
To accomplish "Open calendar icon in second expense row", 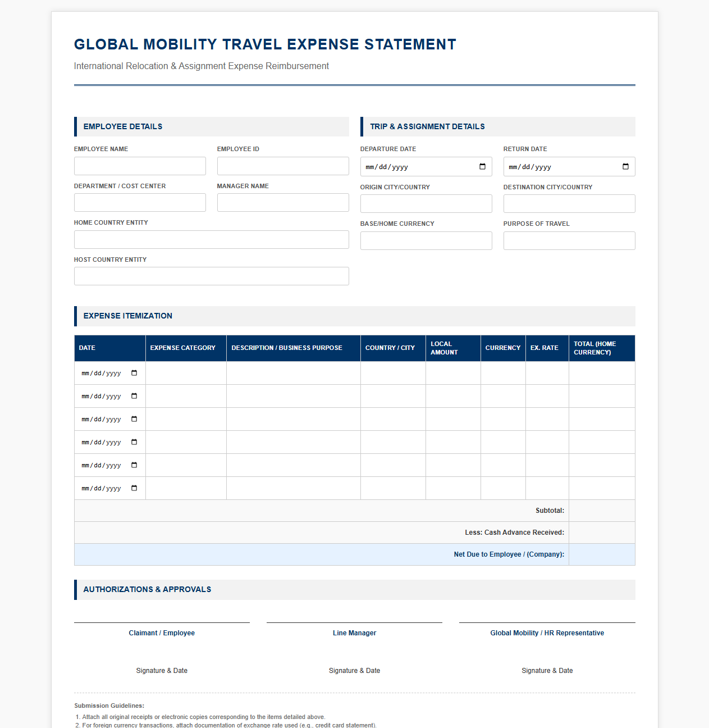I will [134, 396].
